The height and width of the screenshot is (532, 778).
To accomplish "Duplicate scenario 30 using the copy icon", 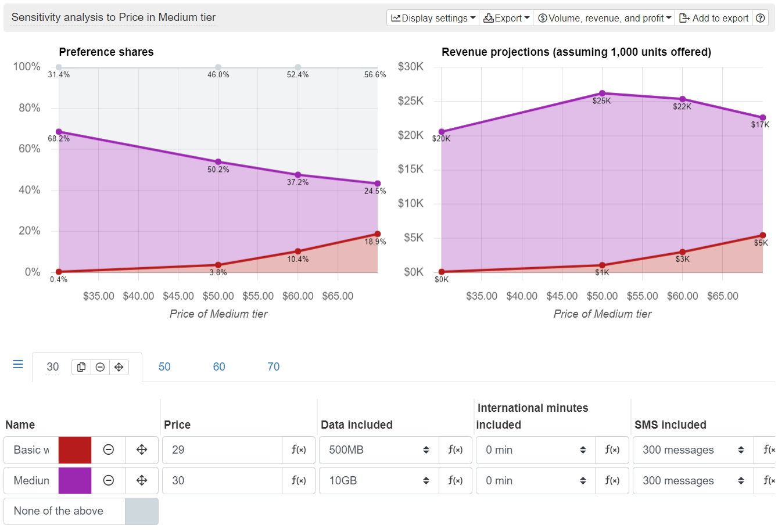I will (x=81, y=367).
